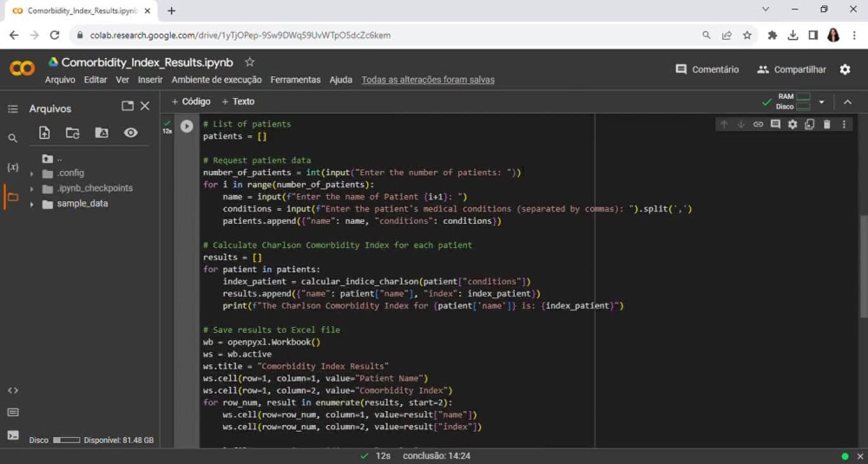The width and height of the screenshot is (868, 464).
Task: Close the Arquivos files panel
Action: coord(145,106)
